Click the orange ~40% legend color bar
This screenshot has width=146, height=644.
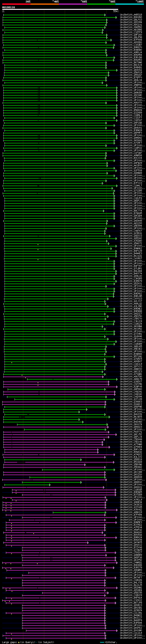pyautogui.click(x=45, y=4)
